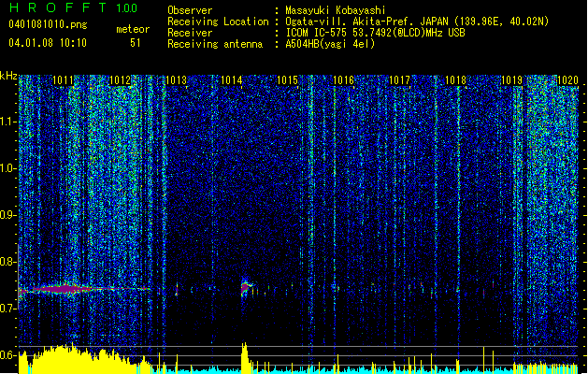Click the 1.1 kHz axis label
588x374 pixels.
coord(8,122)
